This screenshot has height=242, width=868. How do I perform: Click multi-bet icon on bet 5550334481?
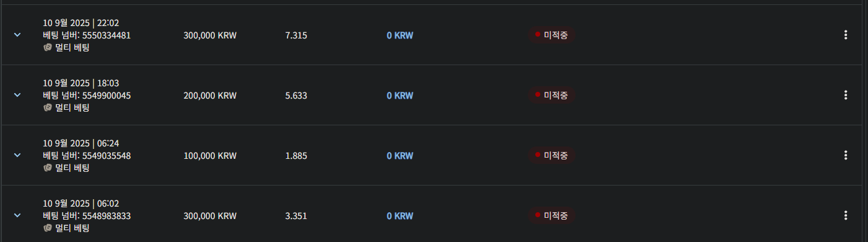pos(47,47)
